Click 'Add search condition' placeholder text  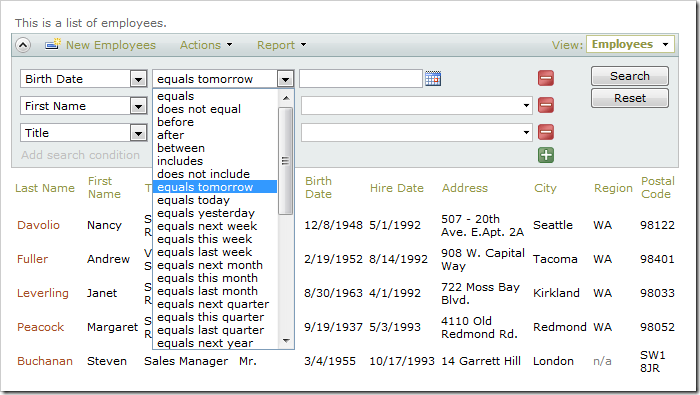coord(80,155)
